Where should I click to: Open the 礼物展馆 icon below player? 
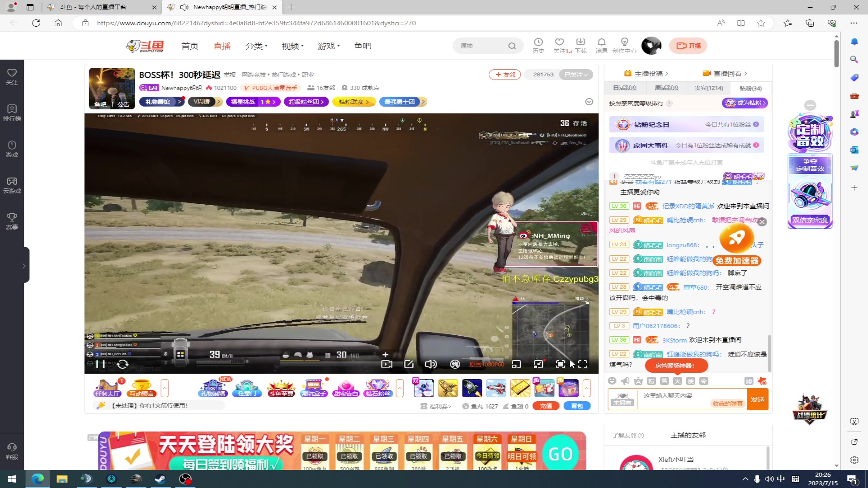click(213, 388)
